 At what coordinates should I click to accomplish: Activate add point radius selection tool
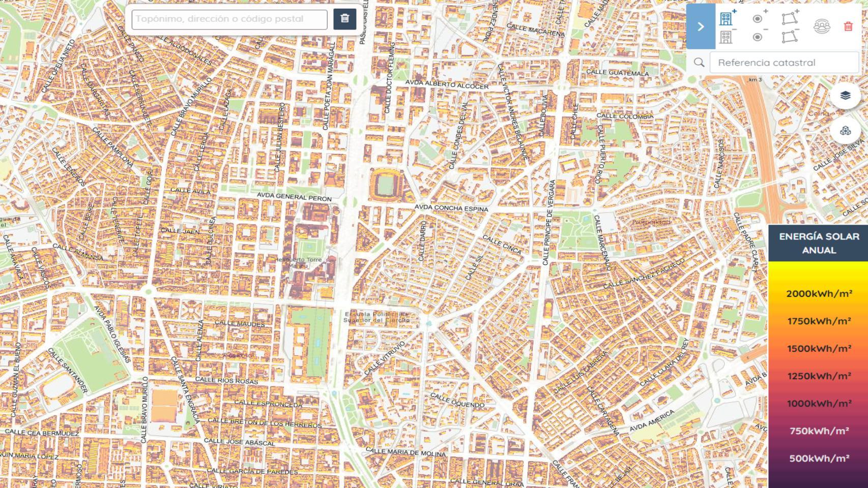click(x=758, y=18)
